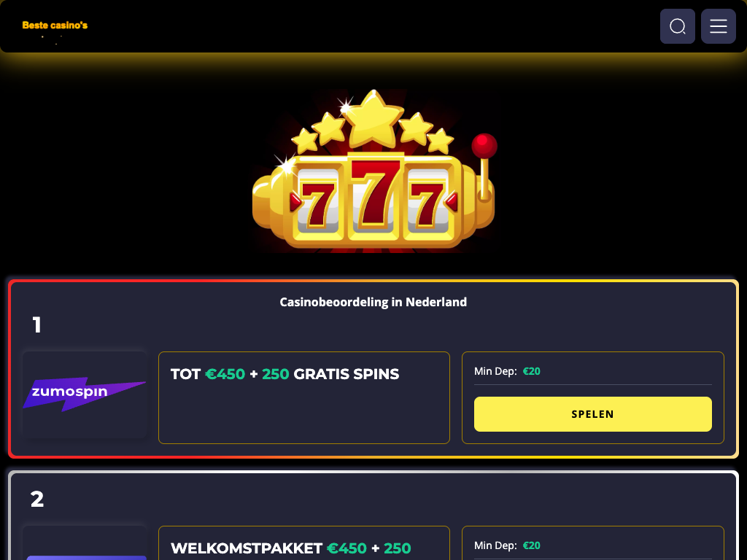Open the search icon in header

[678, 26]
